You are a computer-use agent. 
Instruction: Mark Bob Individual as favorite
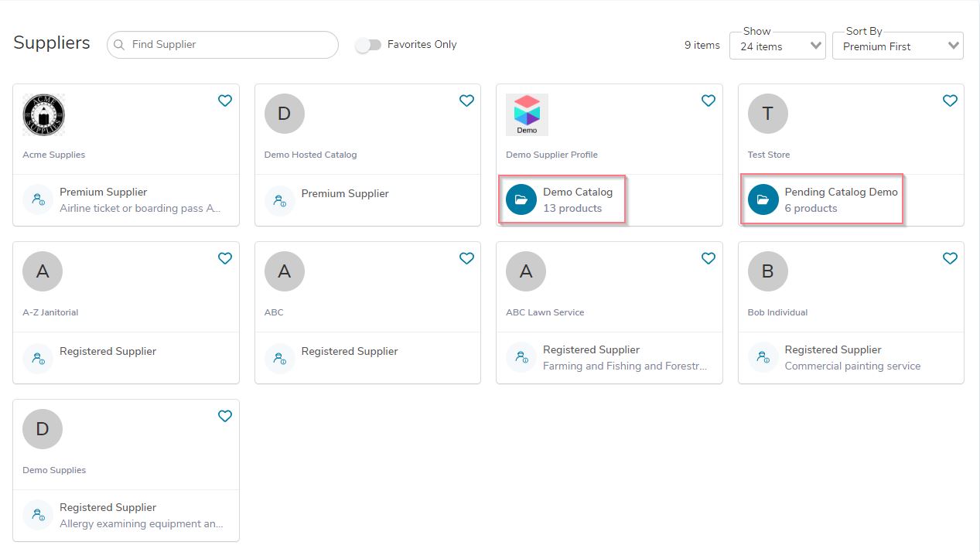(950, 258)
